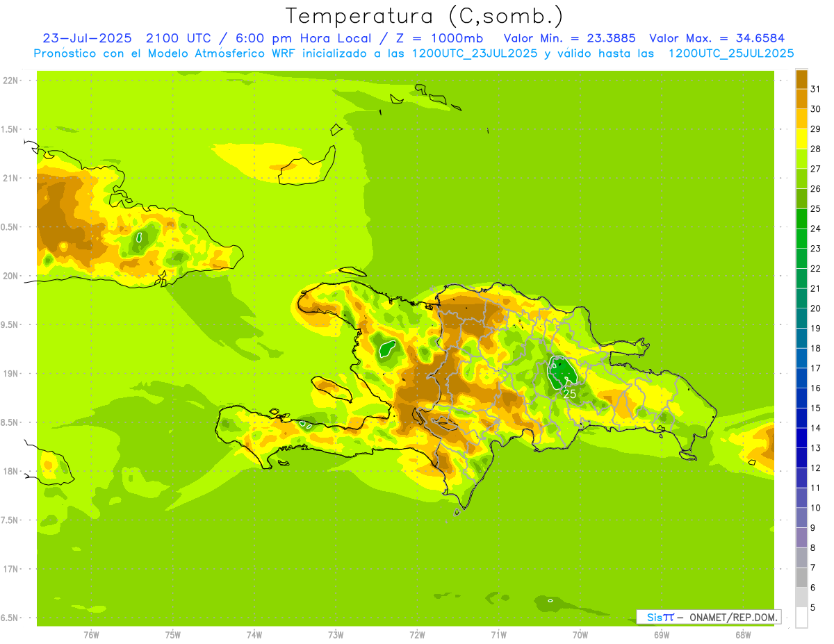This screenshot has height=644, width=834.
Task: Click the legend value "23"
Action: point(816,249)
